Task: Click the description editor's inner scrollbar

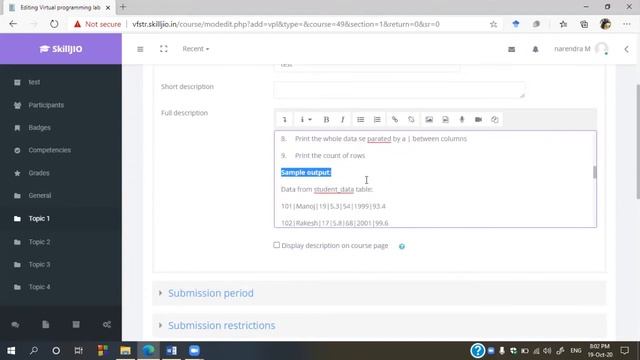Action: (x=594, y=172)
